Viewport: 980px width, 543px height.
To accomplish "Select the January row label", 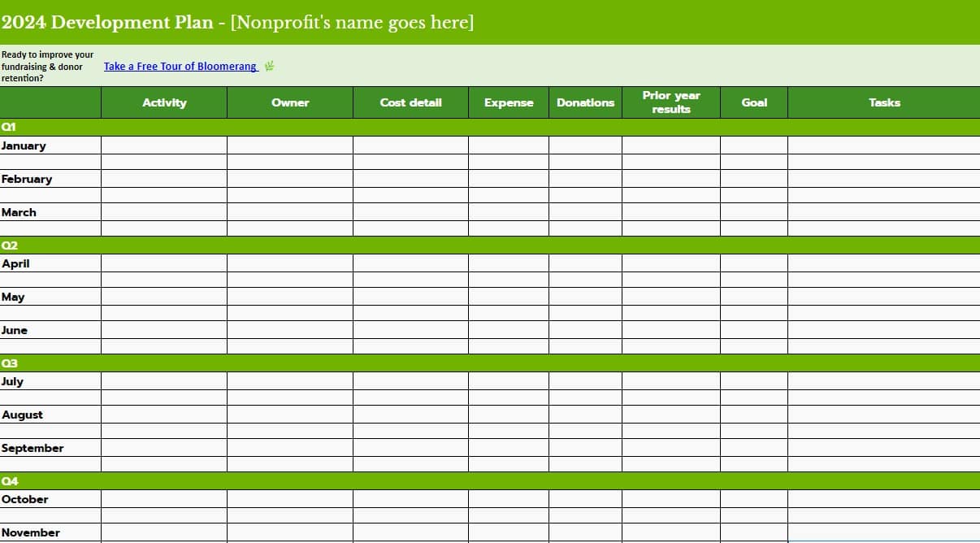I will [24, 146].
